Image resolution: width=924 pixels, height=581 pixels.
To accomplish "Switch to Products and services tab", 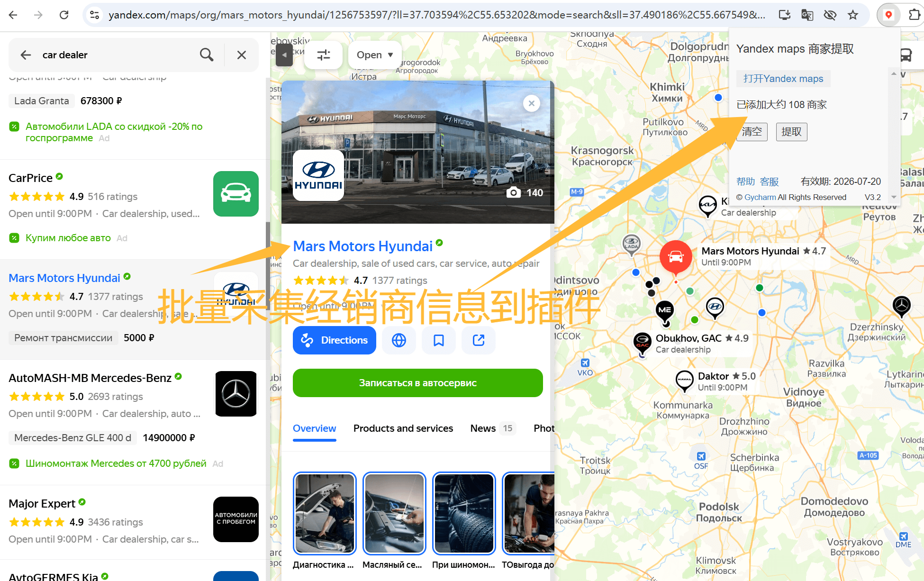I will coord(403,428).
